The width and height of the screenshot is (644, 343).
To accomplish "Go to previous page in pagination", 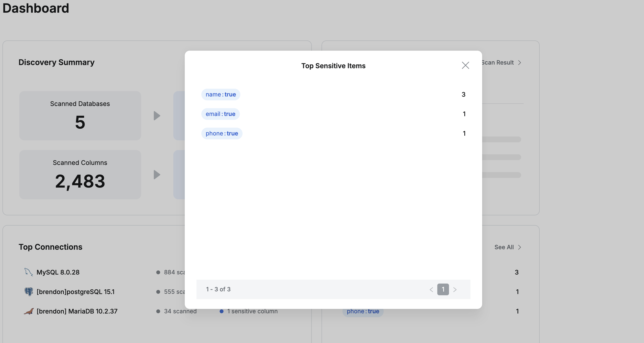I will click(431, 290).
